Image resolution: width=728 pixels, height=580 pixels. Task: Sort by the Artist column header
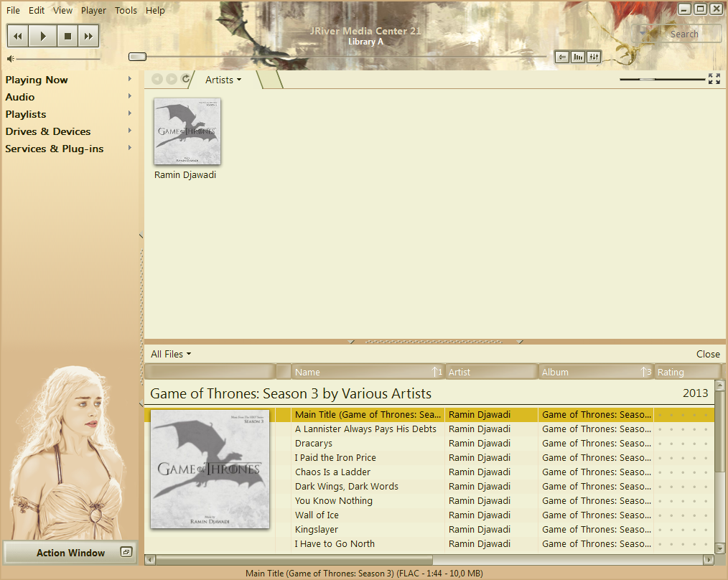click(x=491, y=372)
